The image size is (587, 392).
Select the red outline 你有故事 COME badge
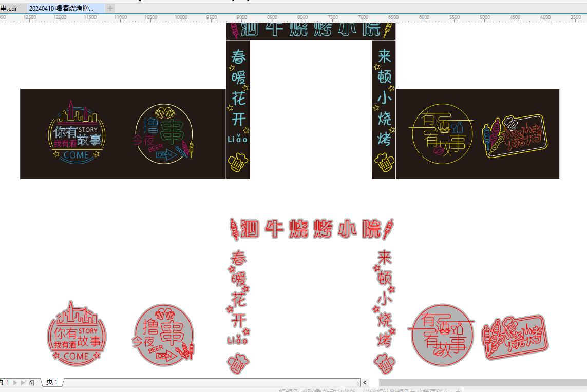[77, 334]
